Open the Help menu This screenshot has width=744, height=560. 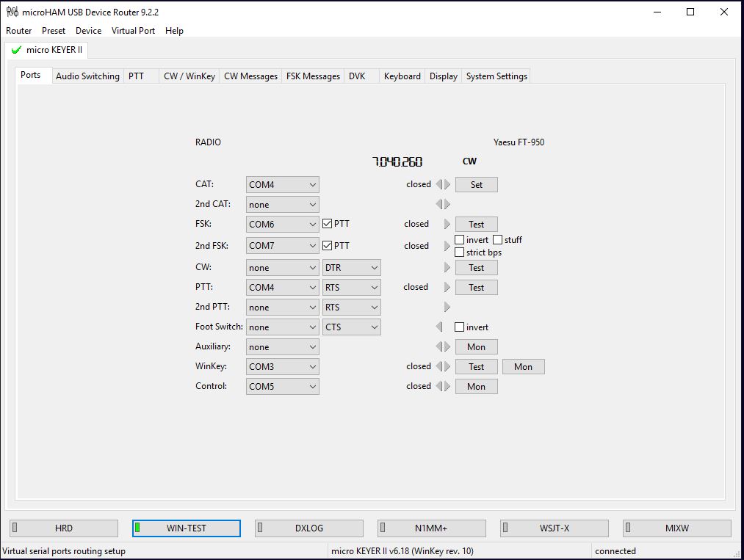174,31
